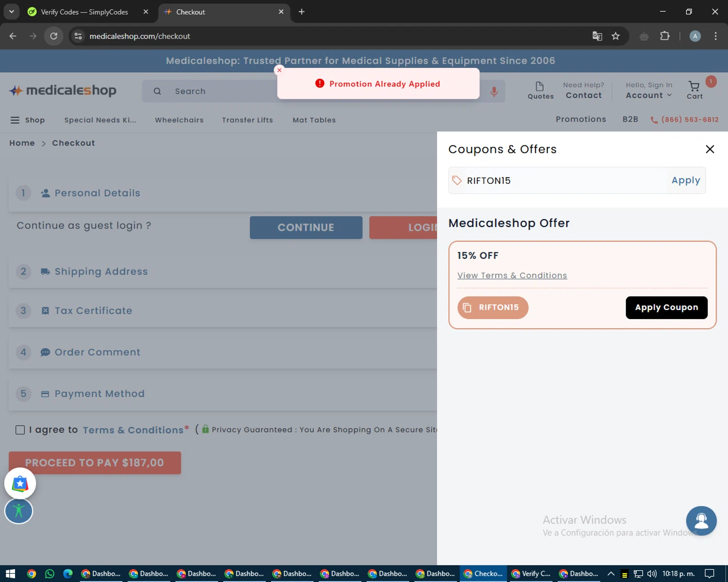728x582 pixels.
Task: Open a new browser tab
Action: tap(301, 12)
